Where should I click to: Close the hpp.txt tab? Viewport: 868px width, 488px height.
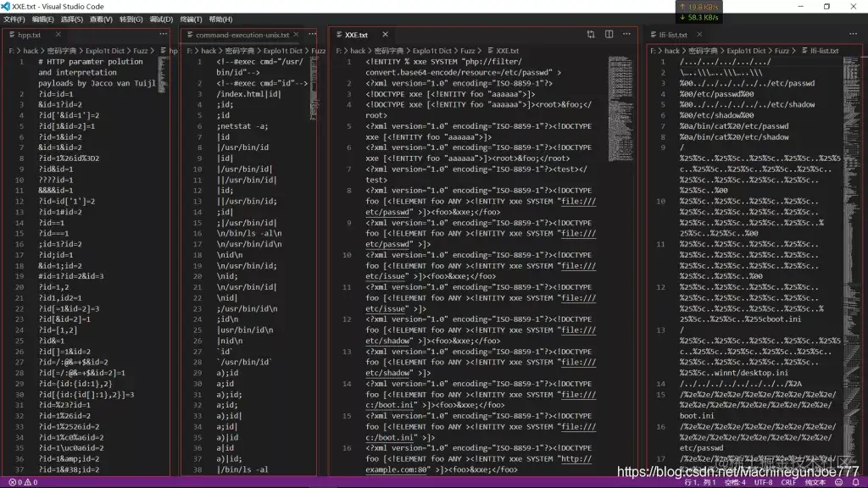pos(58,34)
